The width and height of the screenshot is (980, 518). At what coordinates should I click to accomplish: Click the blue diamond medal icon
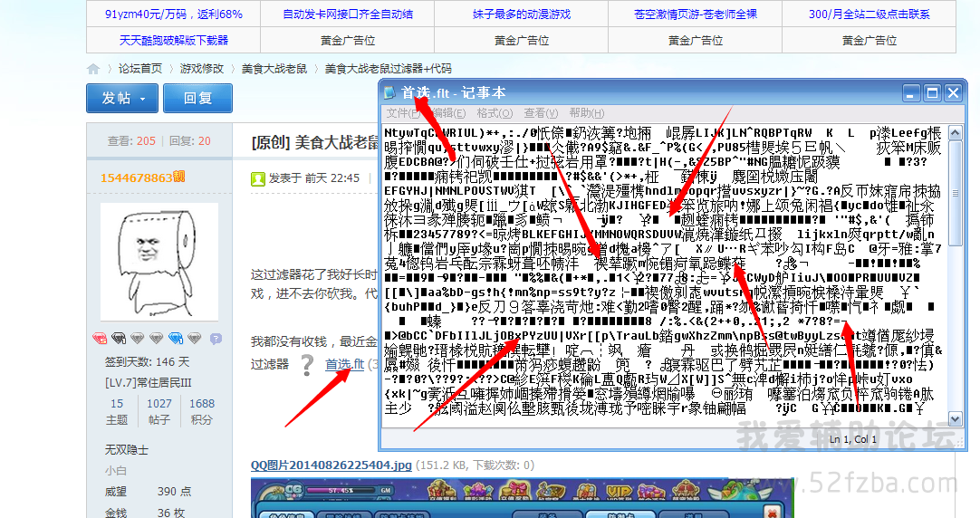pyautogui.click(x=176, y=339)
